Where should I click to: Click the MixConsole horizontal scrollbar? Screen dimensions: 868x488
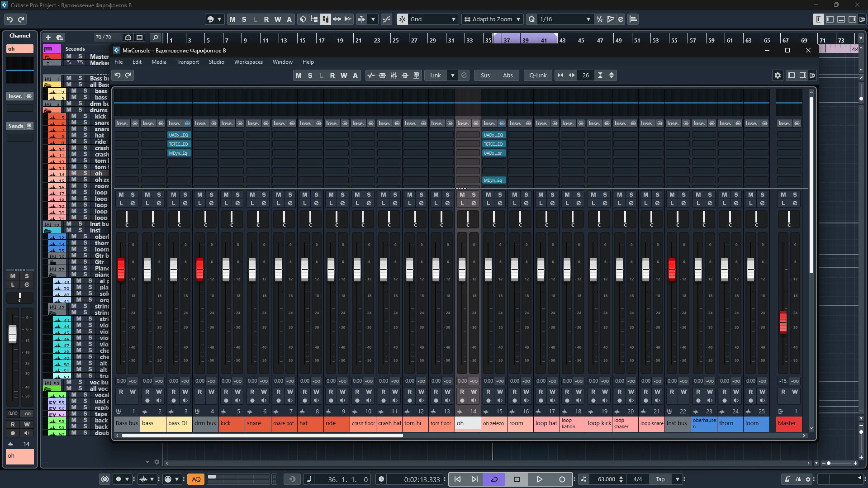click(x=262, y=436)
